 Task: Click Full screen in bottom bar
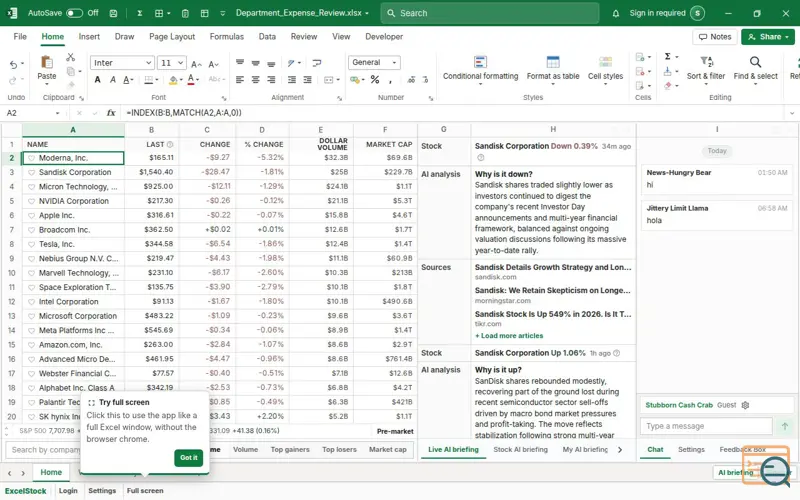point(145,491)
